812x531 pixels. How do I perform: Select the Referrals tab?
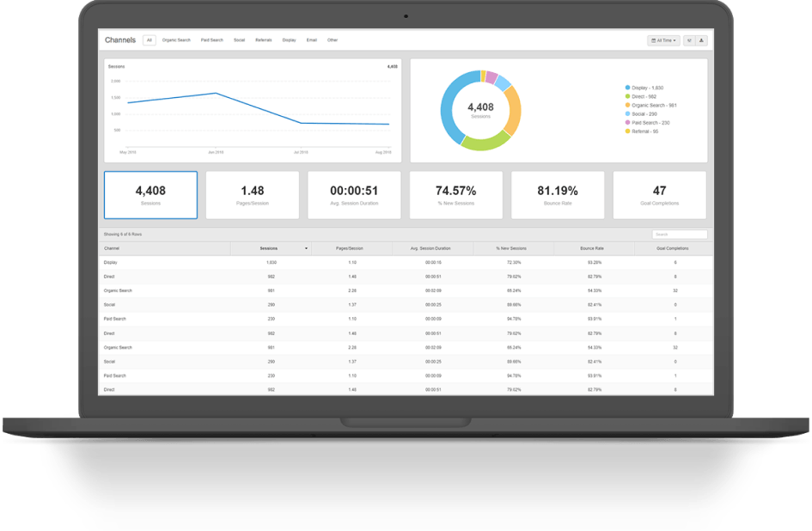[x=263, y=40]
